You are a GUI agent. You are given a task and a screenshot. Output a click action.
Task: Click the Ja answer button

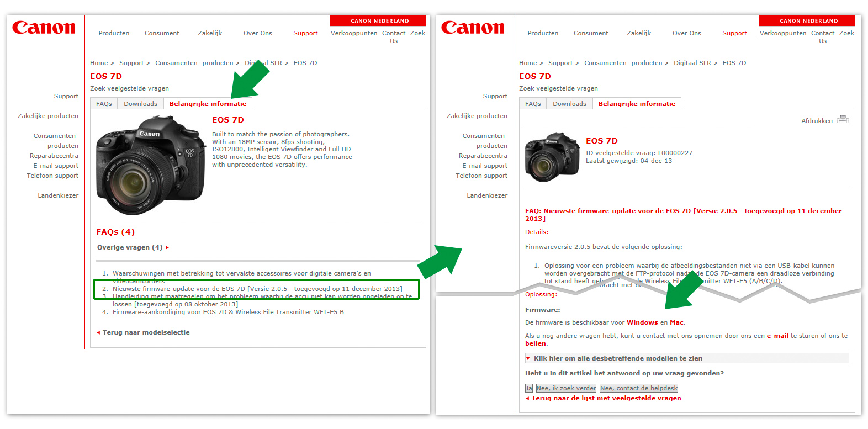(529, 388)
